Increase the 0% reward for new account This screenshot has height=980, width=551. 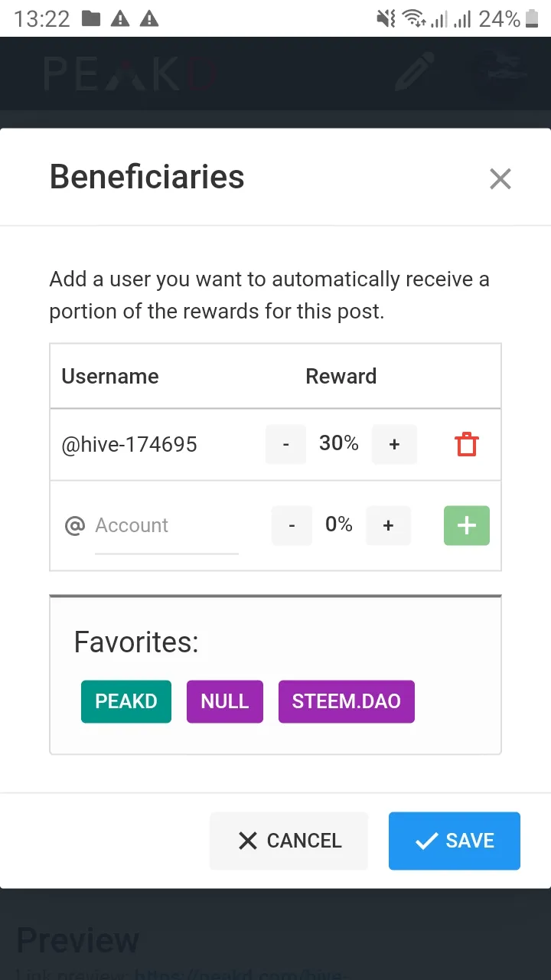click(388, 525)
